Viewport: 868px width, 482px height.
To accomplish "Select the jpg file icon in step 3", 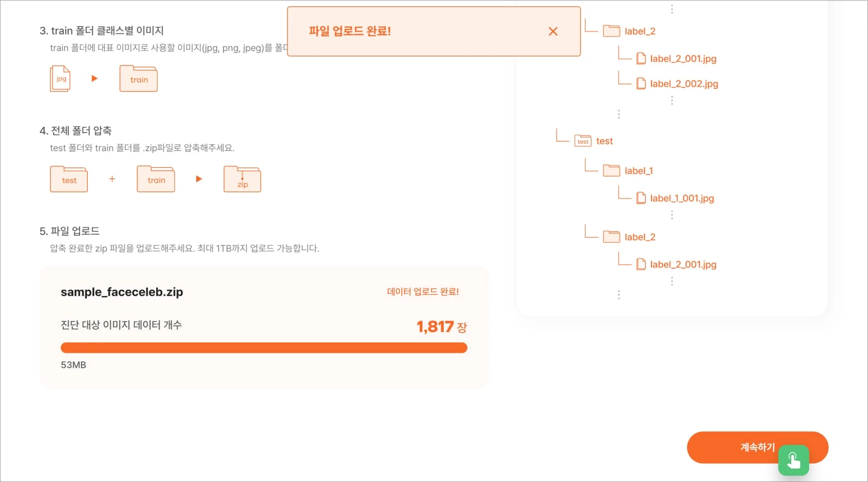I will 60,78.
